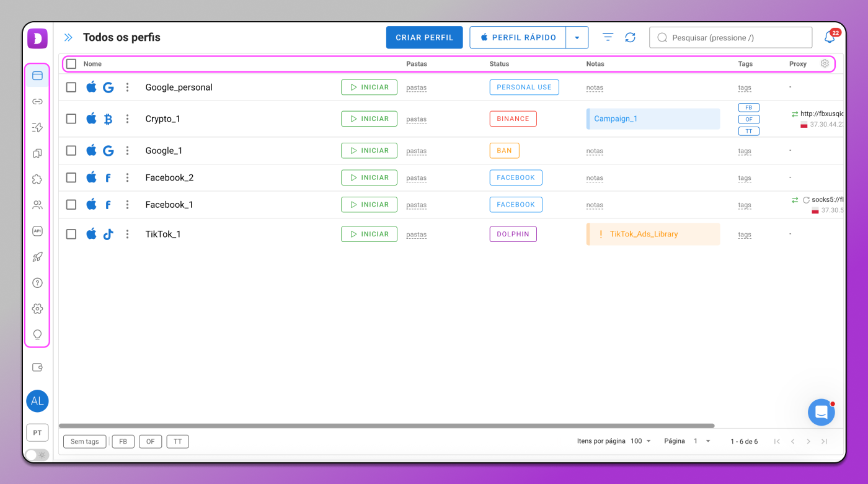868x484 pixels.
Task: Start the TikTok_1 profile with INICIAR
Action: point(369,234)
